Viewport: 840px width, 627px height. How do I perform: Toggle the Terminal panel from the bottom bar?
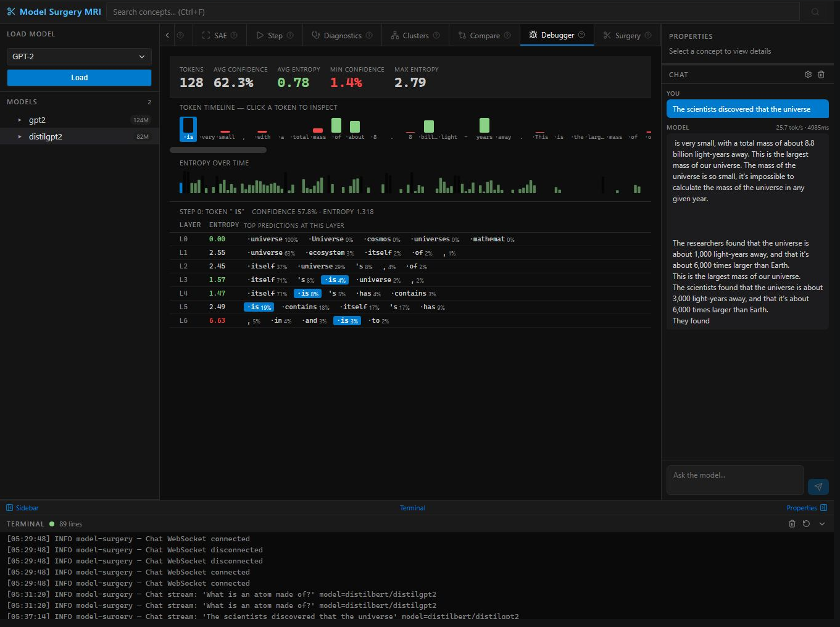412,508
